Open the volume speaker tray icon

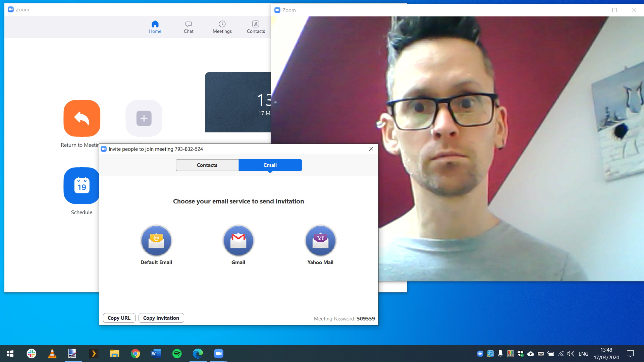click(x=571, y=354)
